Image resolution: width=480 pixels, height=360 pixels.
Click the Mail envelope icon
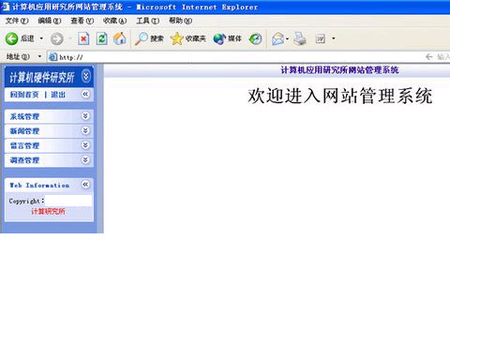tap(278, 39)
